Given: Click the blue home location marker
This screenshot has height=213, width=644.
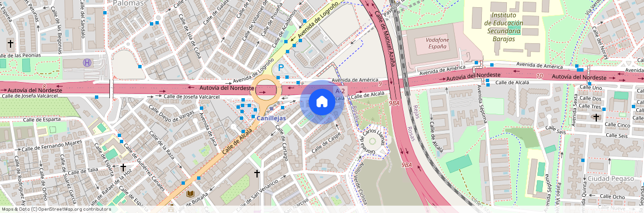Looking at the screenshot, I should [321, 102].
